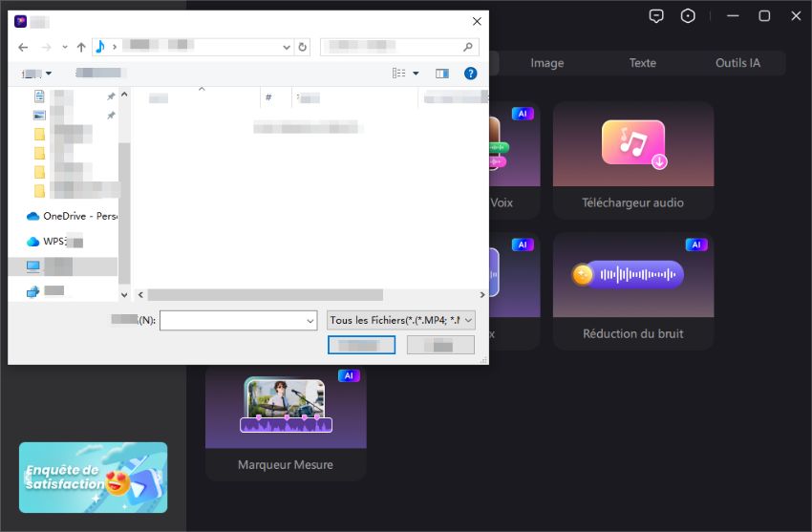Viewport: 812px width, 532px height.
Task: Toggle the preview pane icon in dialog
Action: point(441,74)
